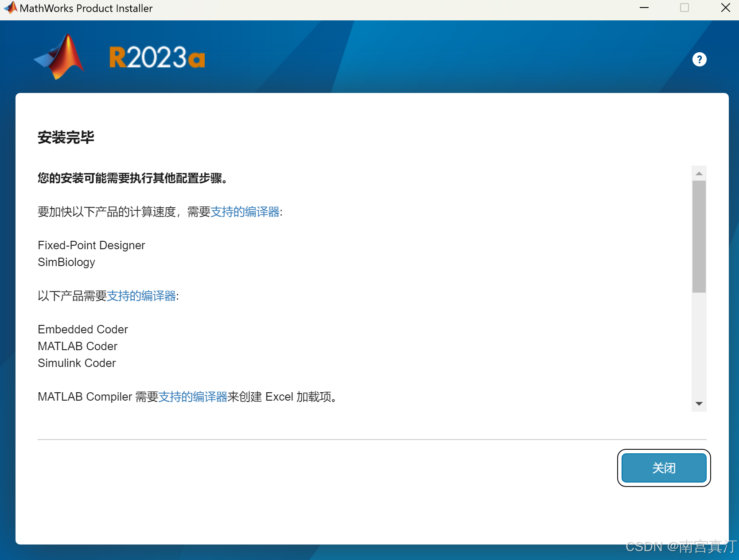Click the help question mark icon
The width and height of the screenshot is (739, 560).
pos(699,59)
